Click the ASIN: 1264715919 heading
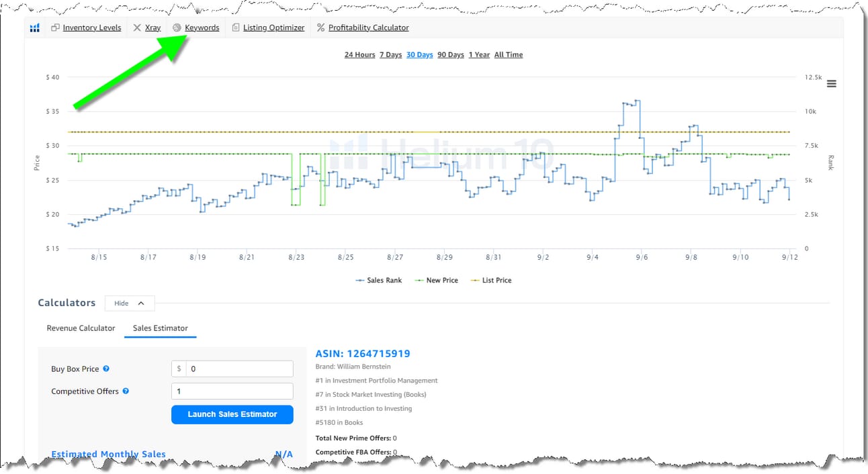 click(x=363, y=353)
